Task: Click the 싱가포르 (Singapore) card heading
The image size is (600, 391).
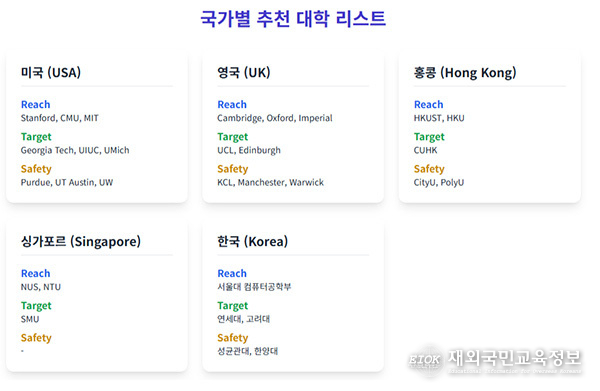Action: [x=81, y=241]
